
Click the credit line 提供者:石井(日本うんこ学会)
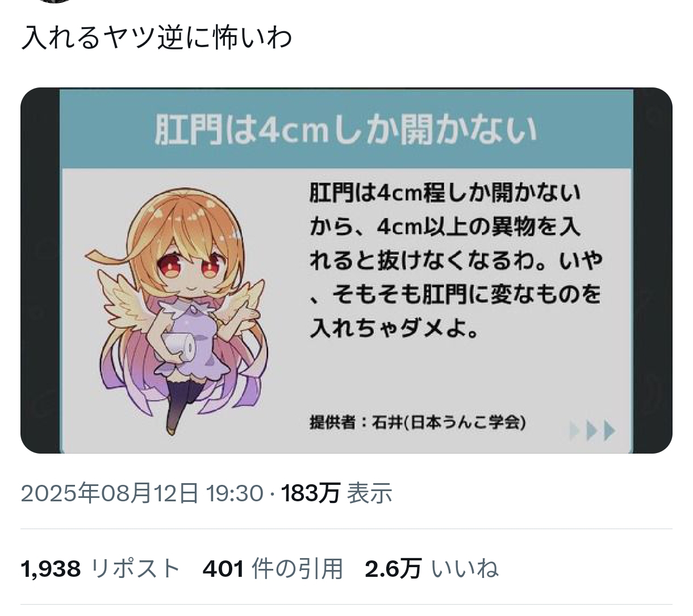coord(417,422)
